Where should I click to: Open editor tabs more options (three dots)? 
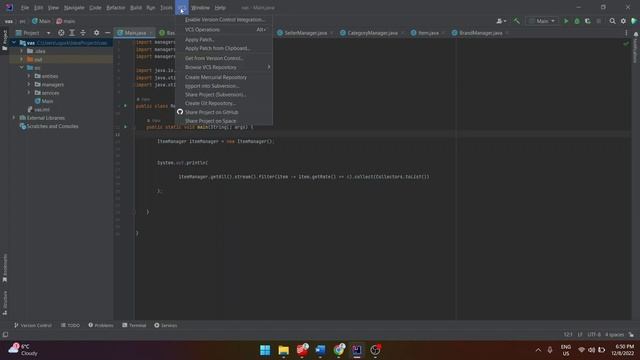click(626, 33)
